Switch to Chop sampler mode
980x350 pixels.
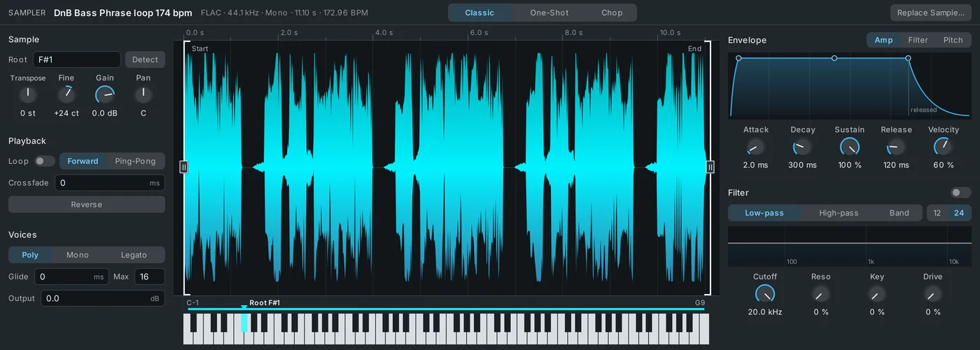point(612,13)
